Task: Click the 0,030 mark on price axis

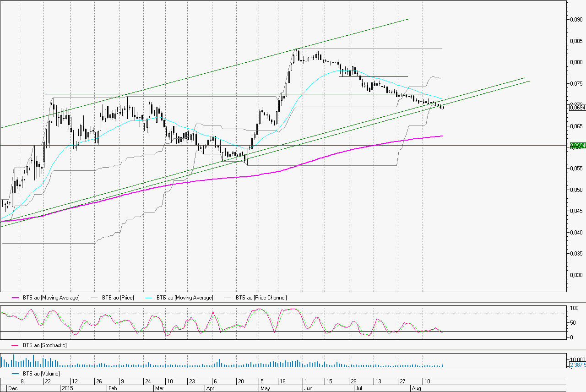Action: [x=575, y=275]
